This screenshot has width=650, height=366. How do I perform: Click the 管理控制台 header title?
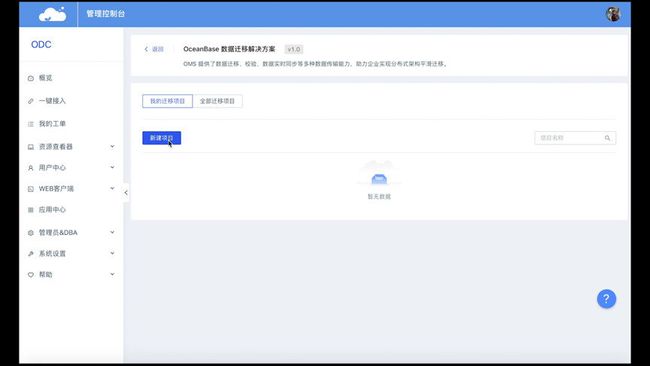click(106, 14)
